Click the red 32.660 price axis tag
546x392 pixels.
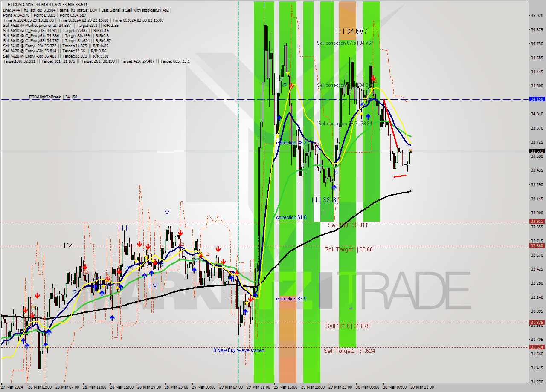tap(537, 246)
